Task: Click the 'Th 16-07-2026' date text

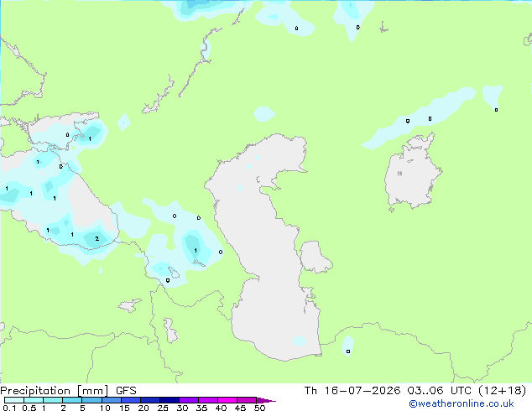Action: [x=352, y=391]
